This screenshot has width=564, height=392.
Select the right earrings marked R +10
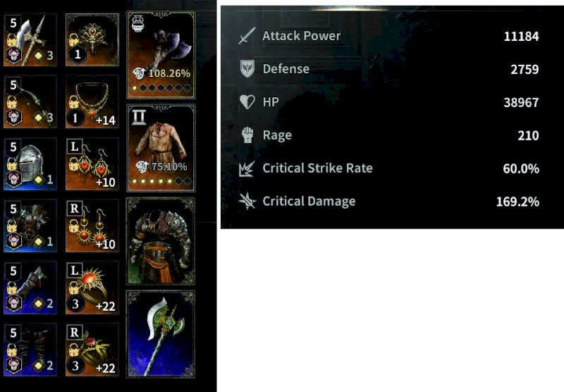click(92, 226)
